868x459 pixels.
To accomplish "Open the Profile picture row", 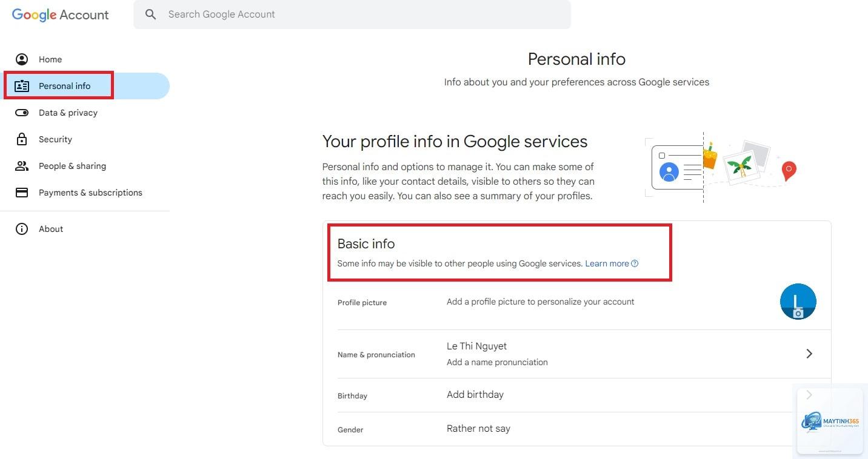I will click(x=577, y=302).
